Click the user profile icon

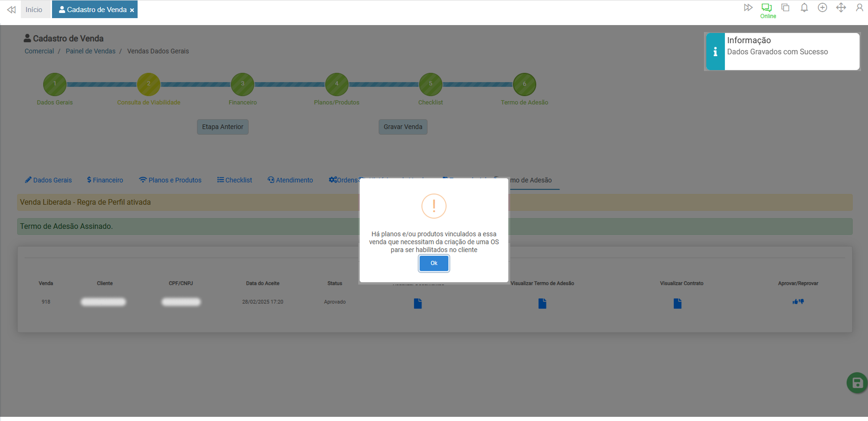click(x=859, y=8)
